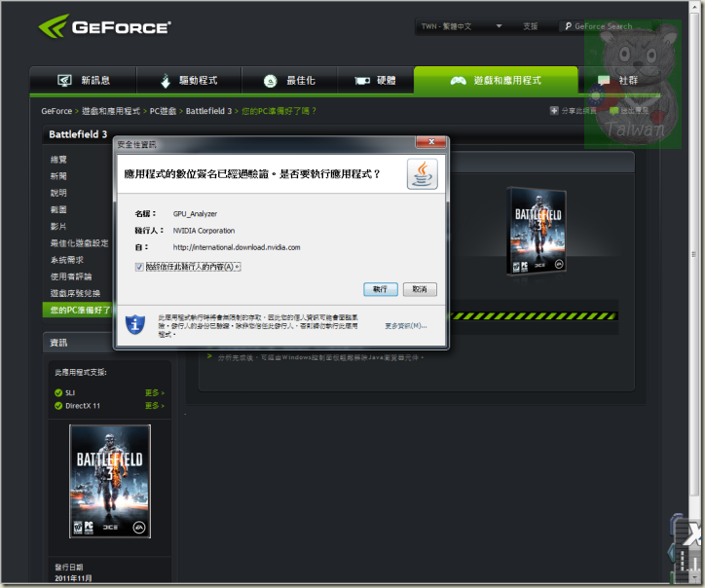Open the TWN - 繁體中文 language dropdown
Screen dimensions: 705x588
(x=461, y=26)
